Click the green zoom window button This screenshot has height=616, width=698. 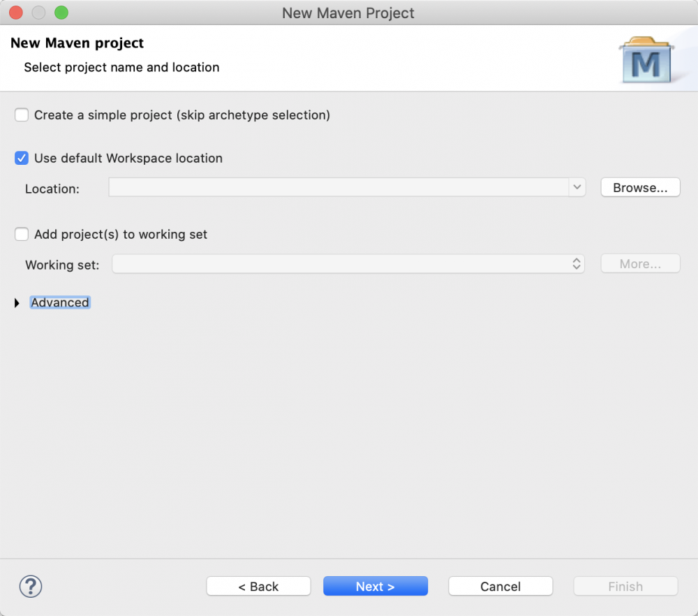coord(61,13)
